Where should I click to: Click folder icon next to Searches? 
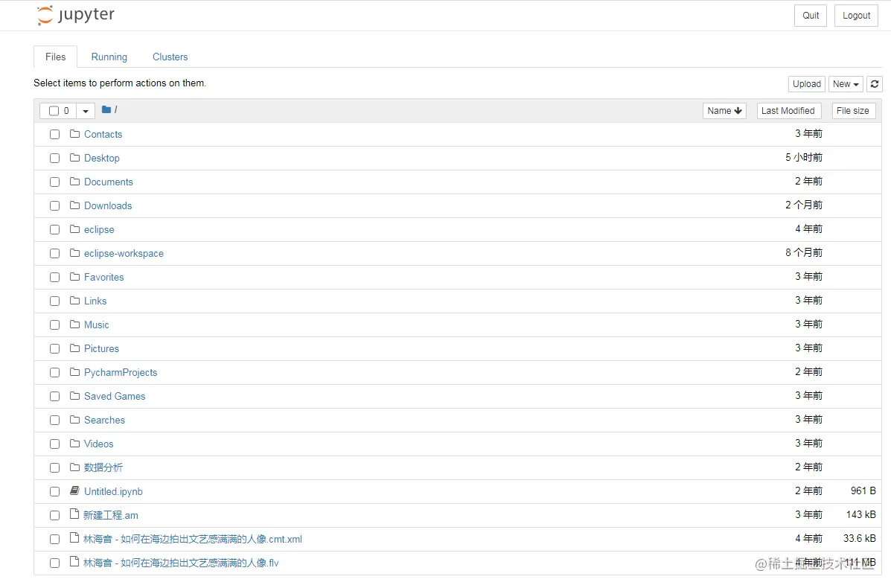(x=74, y=421)
